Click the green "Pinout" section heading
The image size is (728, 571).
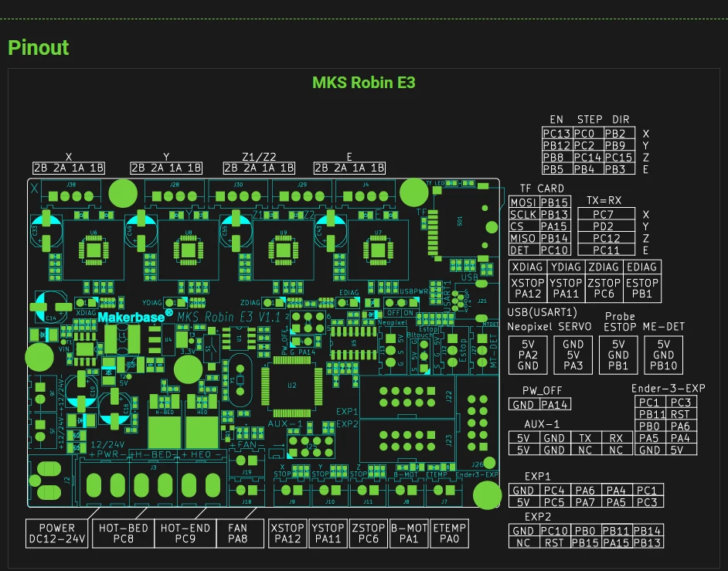click(x=38, y=47)
